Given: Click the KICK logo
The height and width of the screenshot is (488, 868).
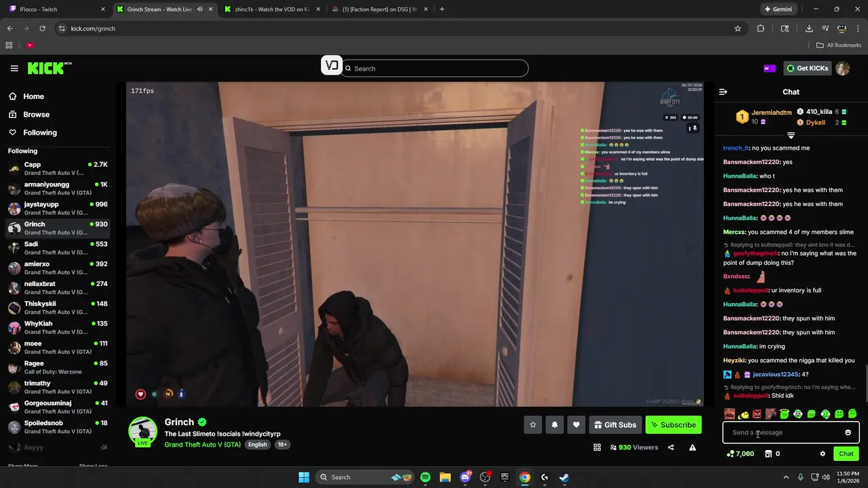Looking at the screenshot, I should tap(49, 68).
